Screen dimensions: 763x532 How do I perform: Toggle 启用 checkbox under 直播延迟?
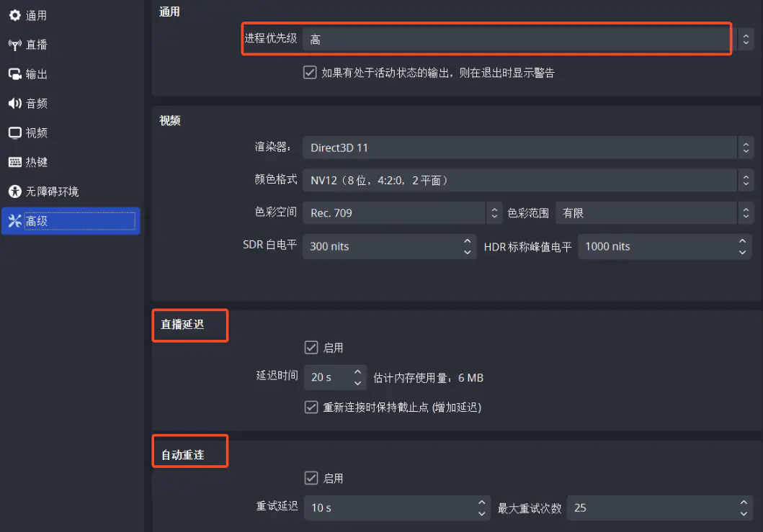point(311,347)
